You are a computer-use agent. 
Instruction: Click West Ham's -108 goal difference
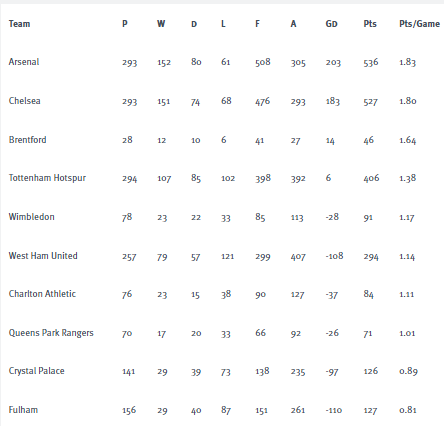[334, 256]
